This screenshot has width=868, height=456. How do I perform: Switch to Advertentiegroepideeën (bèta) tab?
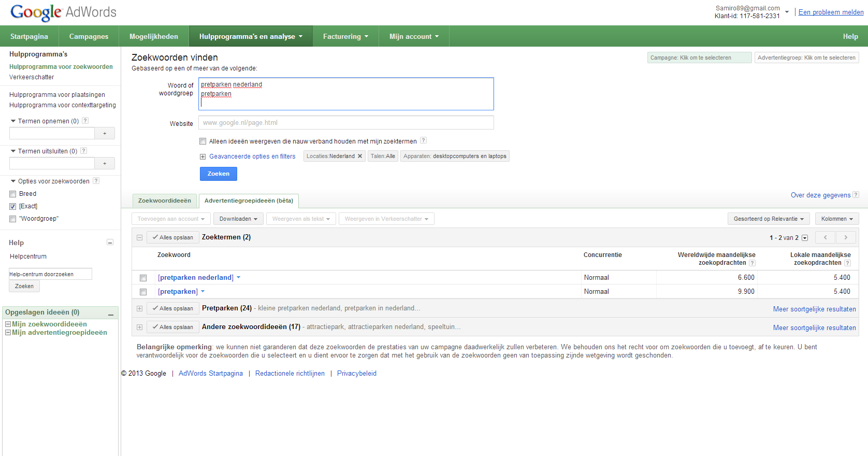[x=249, y=201]
